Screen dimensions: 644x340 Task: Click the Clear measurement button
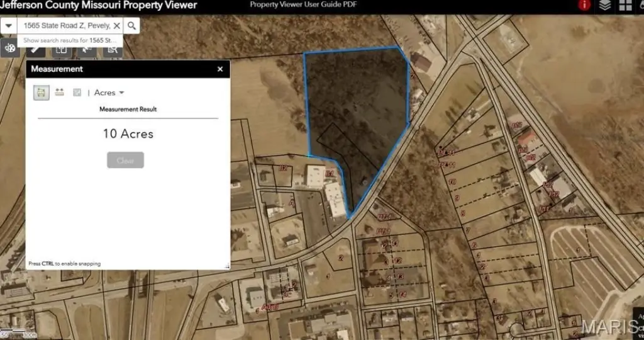point(125,160)
